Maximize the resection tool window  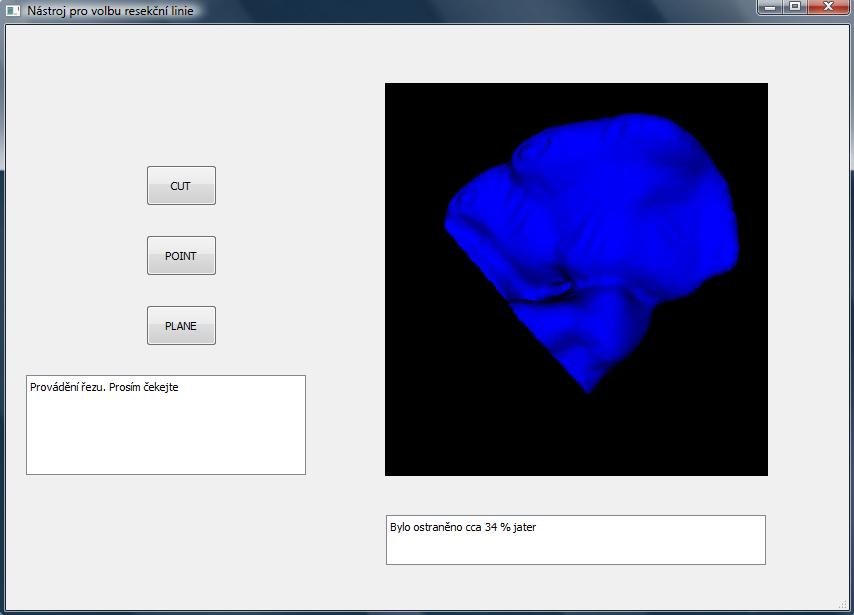click(795, 7)
